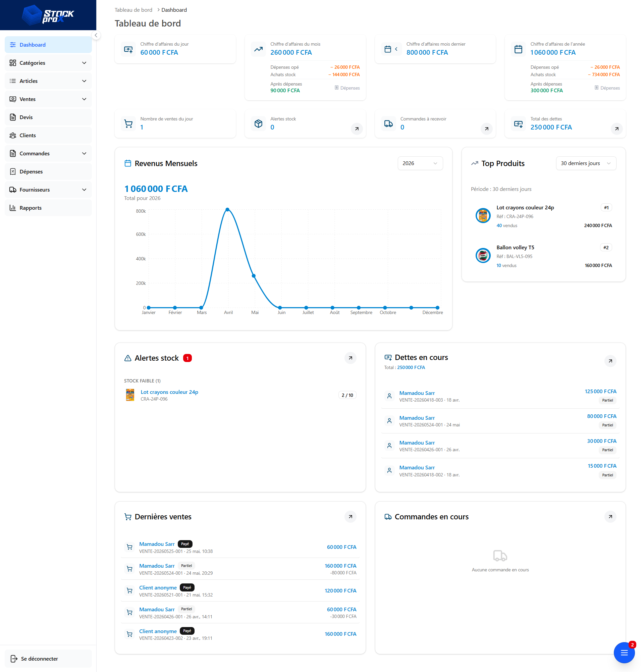
Task: Open Alertes stock card arrow
Action: [x=357, y=129]
